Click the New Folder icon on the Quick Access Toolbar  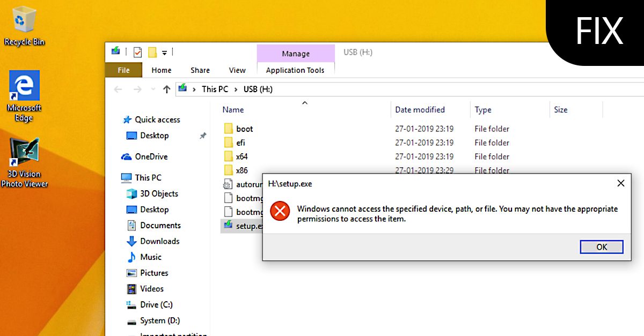pyautogui.click(x=152, y=51)
